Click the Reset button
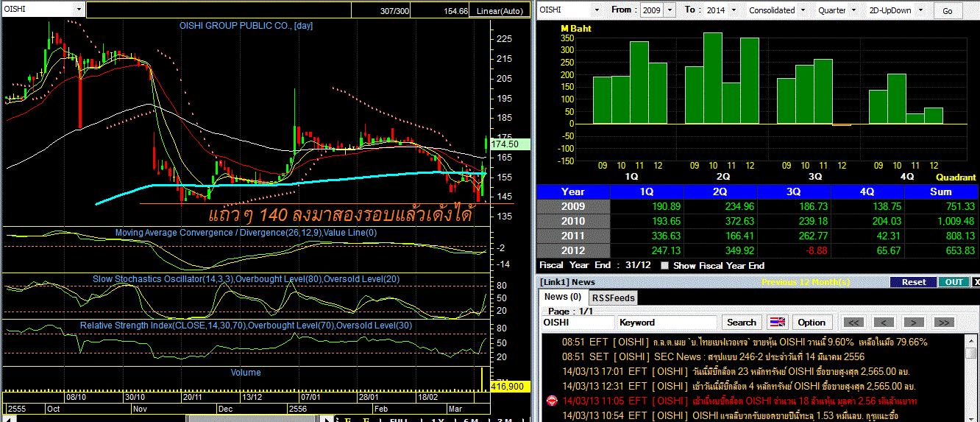Screen dimensions: 980x422 coord(913,282)
